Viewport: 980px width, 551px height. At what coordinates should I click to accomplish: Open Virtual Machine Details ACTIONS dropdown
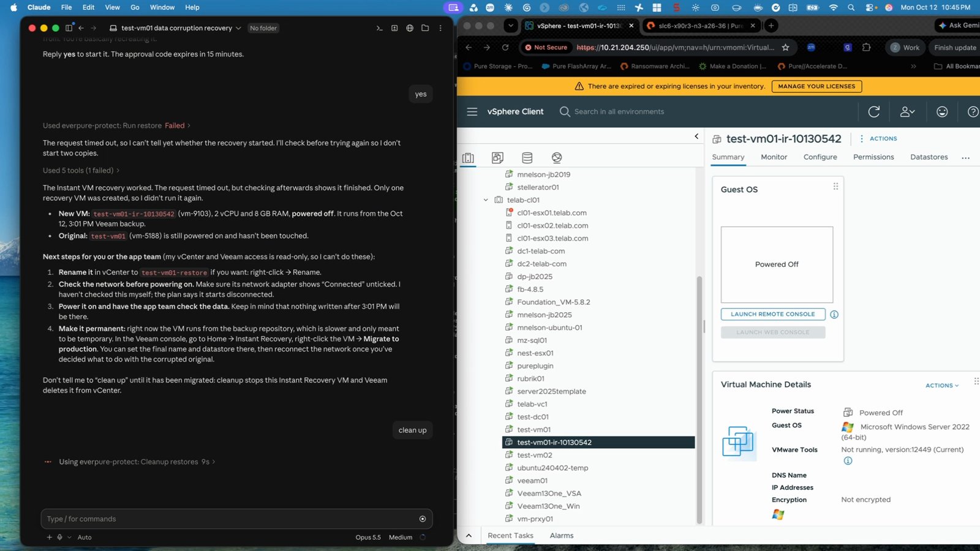(x=942, y=386)
